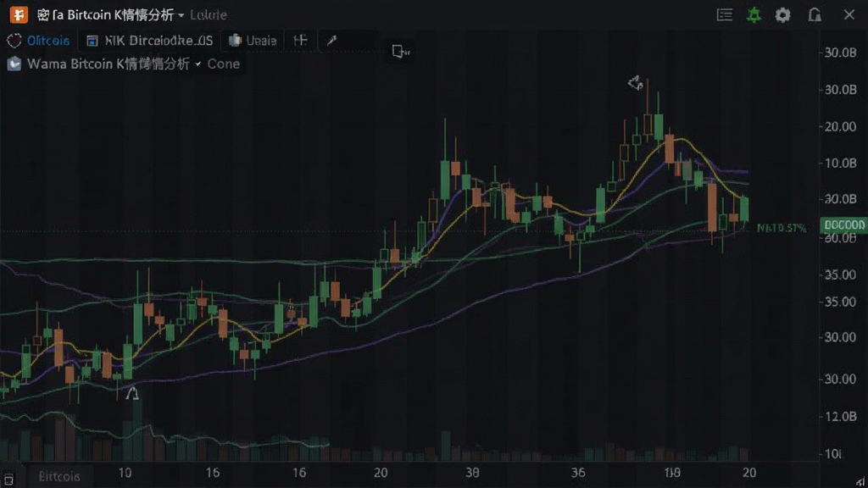The height and width of the screenshot is (488, 868).
Task: Click the 36 date axis label
Action: tap(578, 473)
